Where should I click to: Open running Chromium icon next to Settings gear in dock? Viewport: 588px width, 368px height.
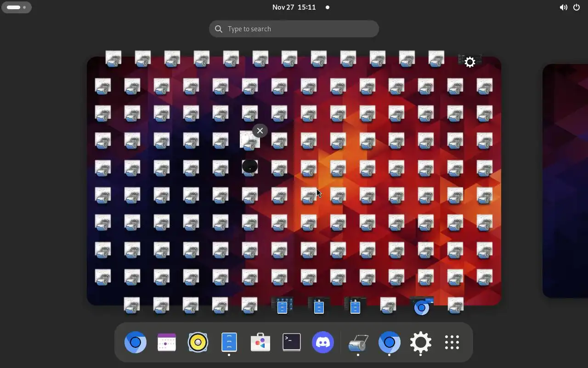point(390,342)
